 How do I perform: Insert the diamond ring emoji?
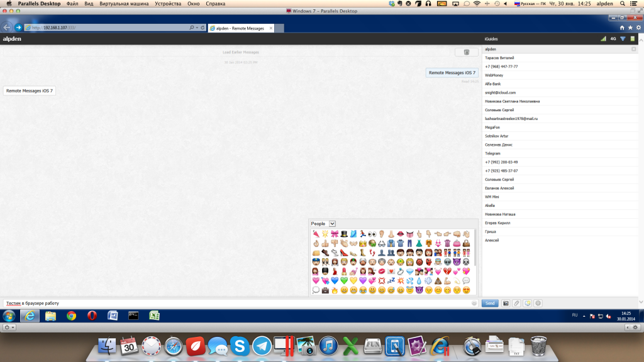(x=401, y=271)
